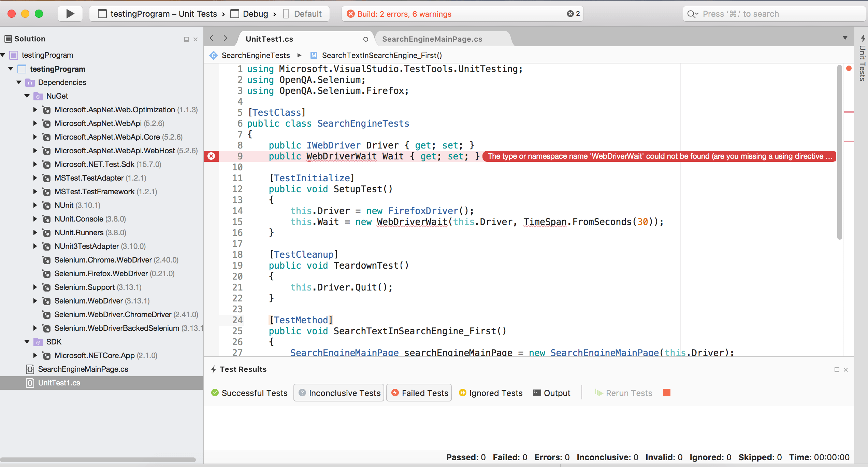Click the red error icon on line 9
Viewport: 868px width, 467px height.
tap(211, 156)
